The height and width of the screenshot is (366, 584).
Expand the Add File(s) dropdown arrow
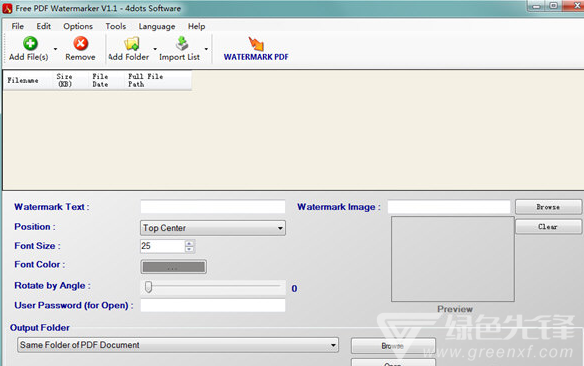point(55,49)
